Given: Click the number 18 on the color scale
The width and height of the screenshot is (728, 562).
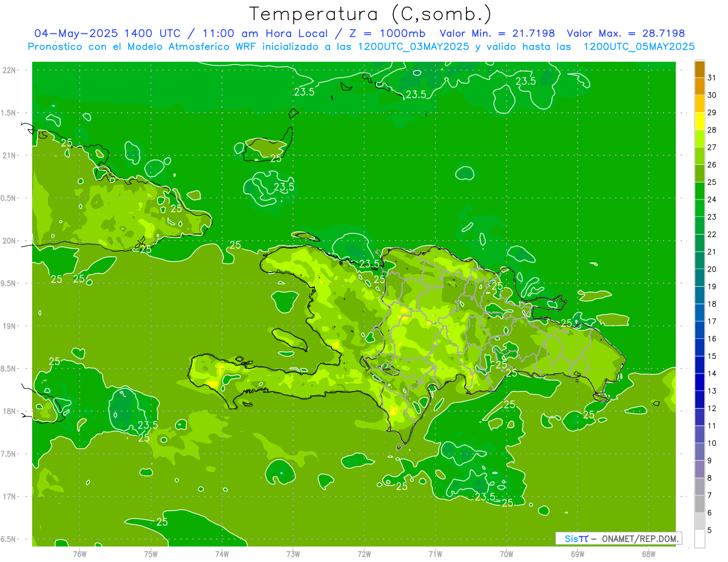Looking at the screenshot, I should (712, 304).
